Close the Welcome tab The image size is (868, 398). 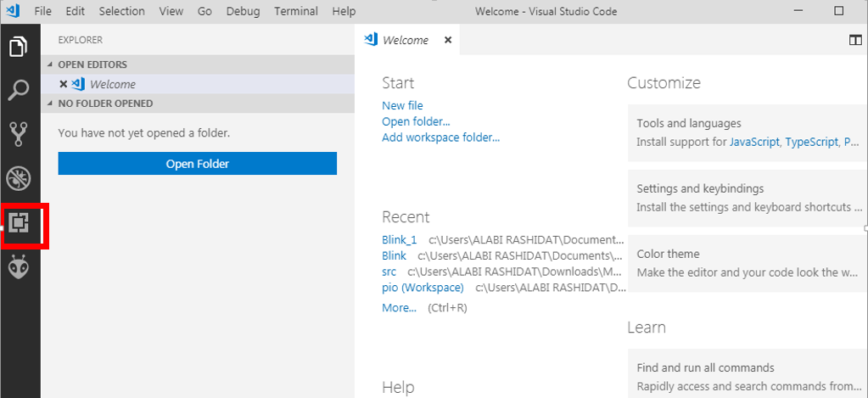pyautogui.click(x=448, y=40)
